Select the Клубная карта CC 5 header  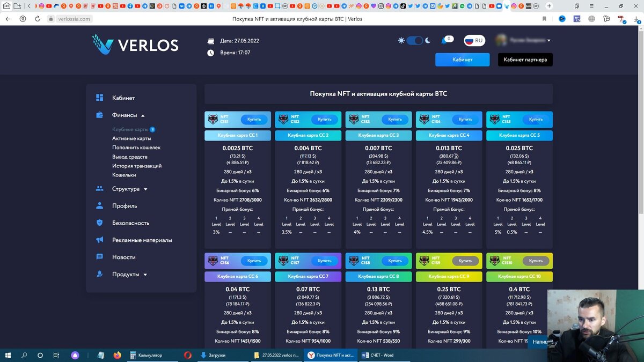[519, 135]
